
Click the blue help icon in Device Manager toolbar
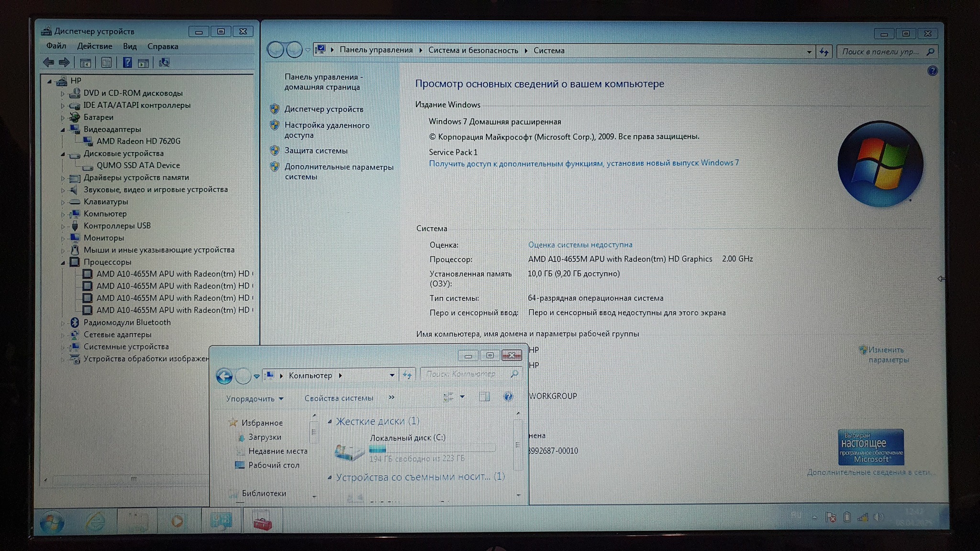pyautogui.click(x=127, y=63)
